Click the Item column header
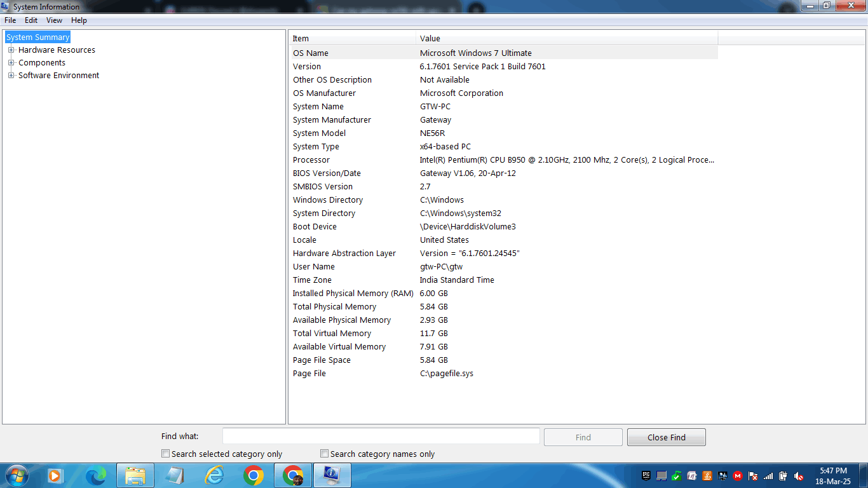The width and height of the screenshot is (868, 488). click(x=353, y=39)
